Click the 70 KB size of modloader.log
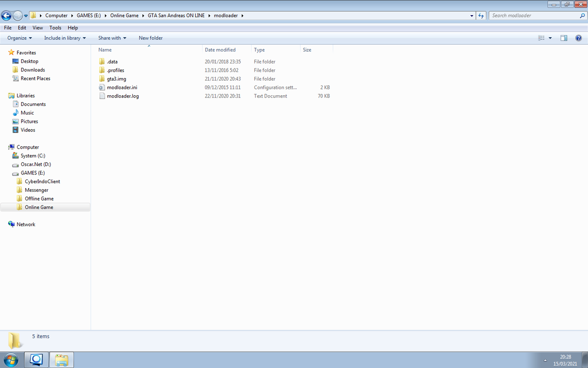The height and width of the screenshot is (368, 588). tap(323, 96)
